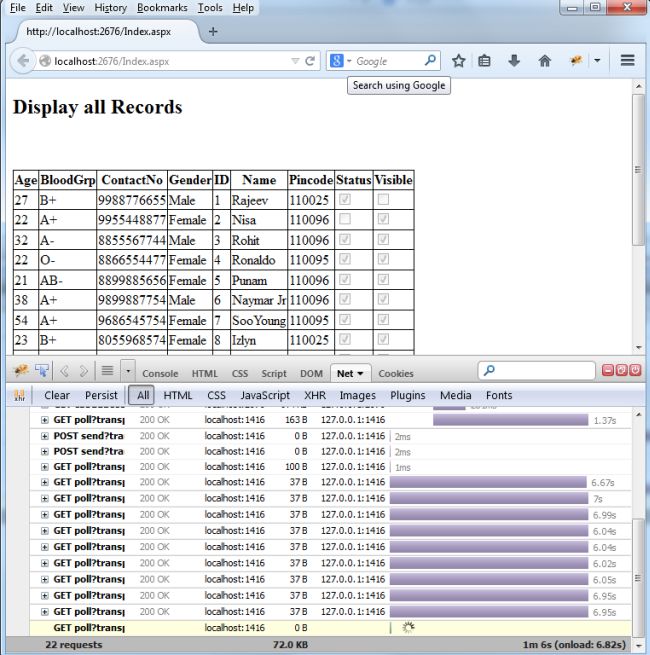Toggle Visible checkbox for Rajeev

tap(383, 199)
